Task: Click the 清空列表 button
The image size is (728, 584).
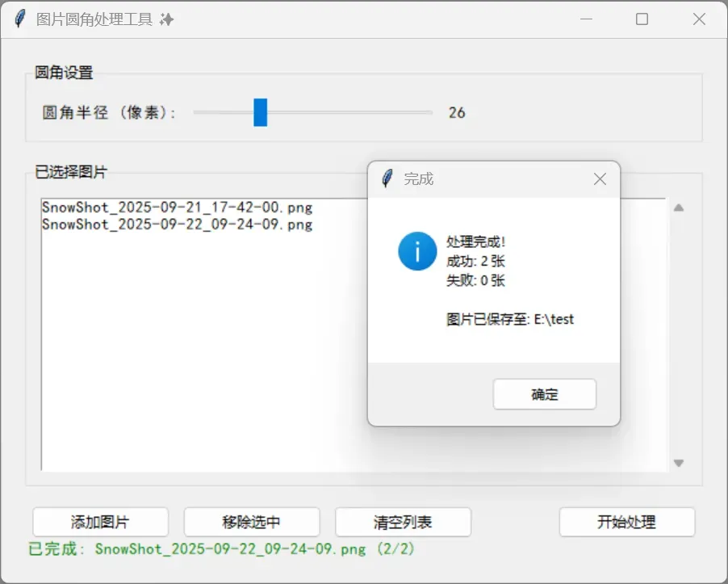Action: click(403, 522)
